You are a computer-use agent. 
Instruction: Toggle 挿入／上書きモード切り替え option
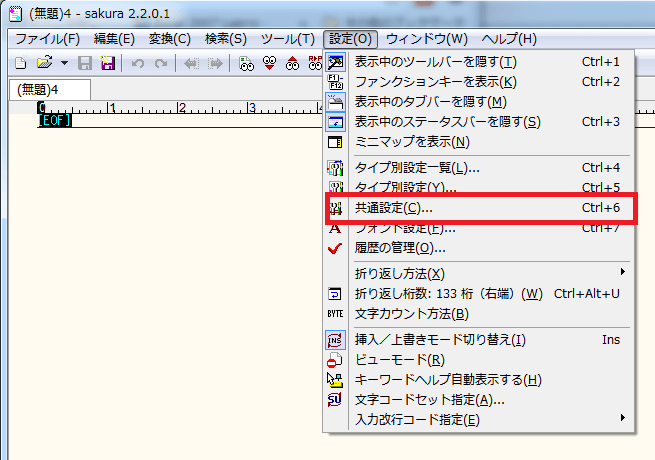tap(440, 340)
